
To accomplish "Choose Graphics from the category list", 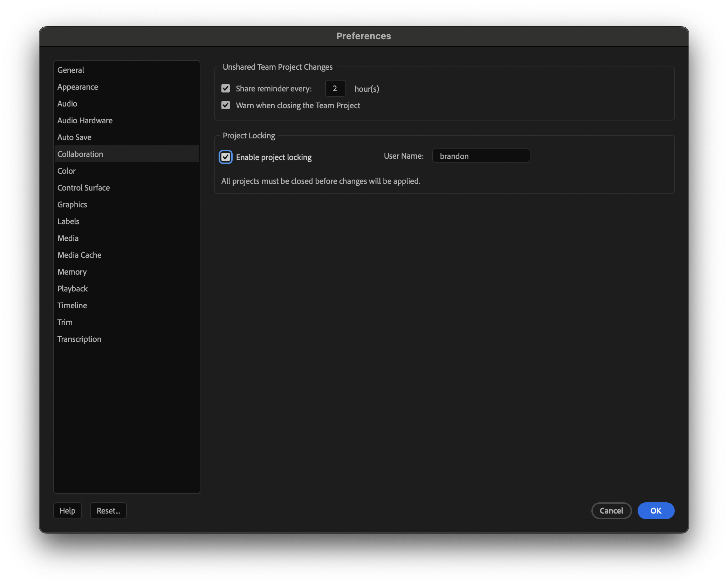I will [x=72, y=205].
